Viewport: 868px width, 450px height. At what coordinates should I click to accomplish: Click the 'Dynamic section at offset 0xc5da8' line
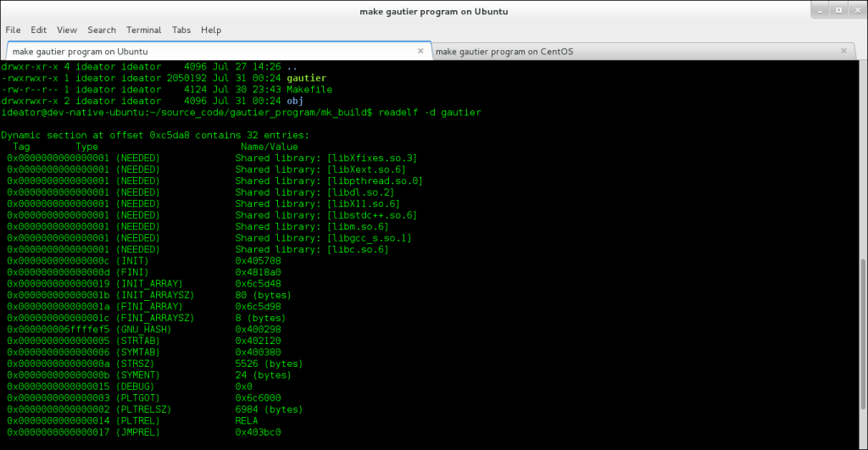coord(155,135)
